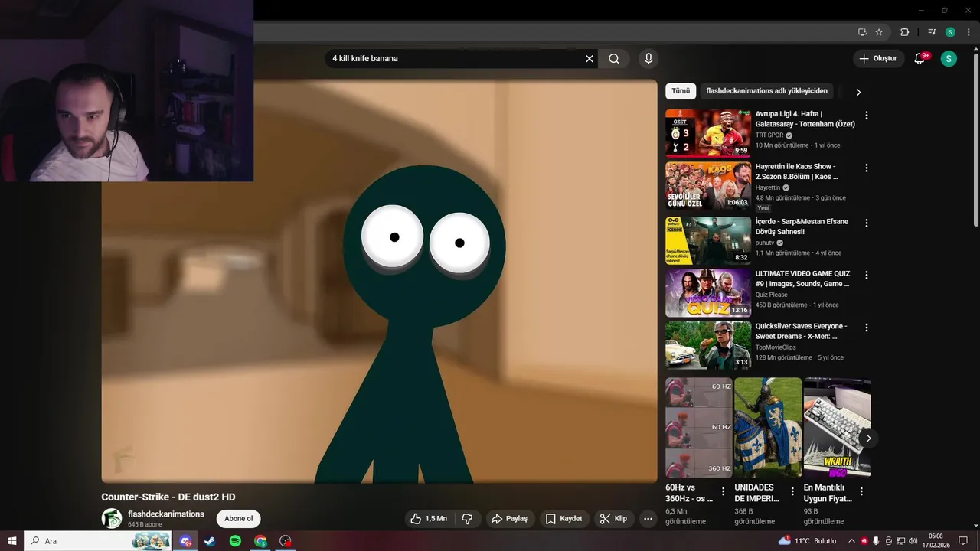Click Quiz Please channel name
This screenshot has height=551, width=980.
(772, 295)
